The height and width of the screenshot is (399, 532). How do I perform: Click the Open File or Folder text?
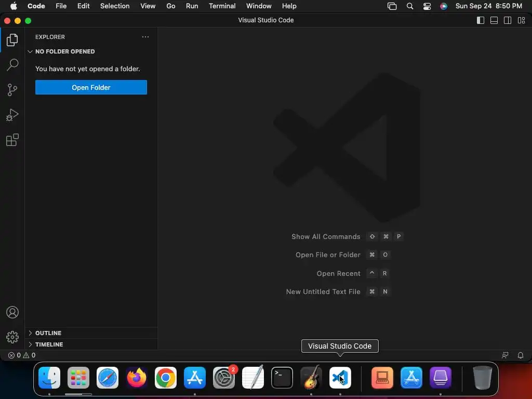(x=328, y=255)
